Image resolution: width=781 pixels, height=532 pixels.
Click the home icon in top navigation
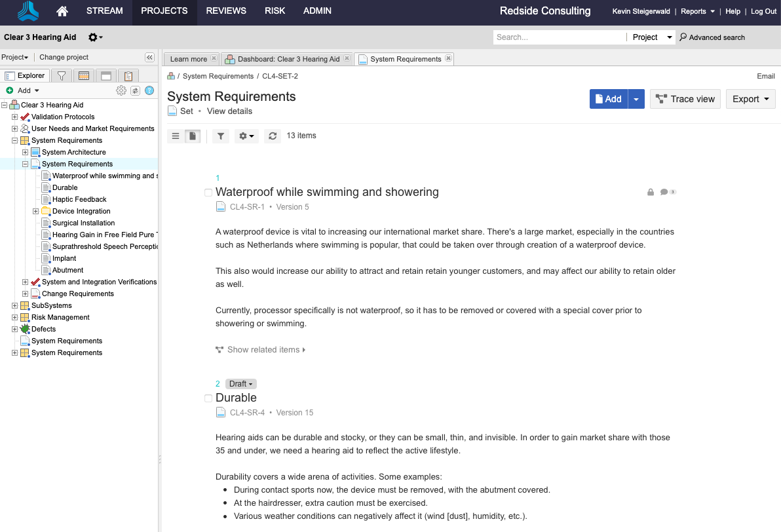coord(62,11)
